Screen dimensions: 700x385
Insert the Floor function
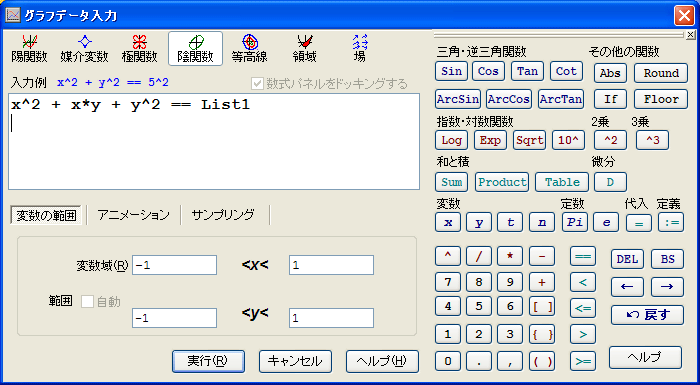coord(661,99)
